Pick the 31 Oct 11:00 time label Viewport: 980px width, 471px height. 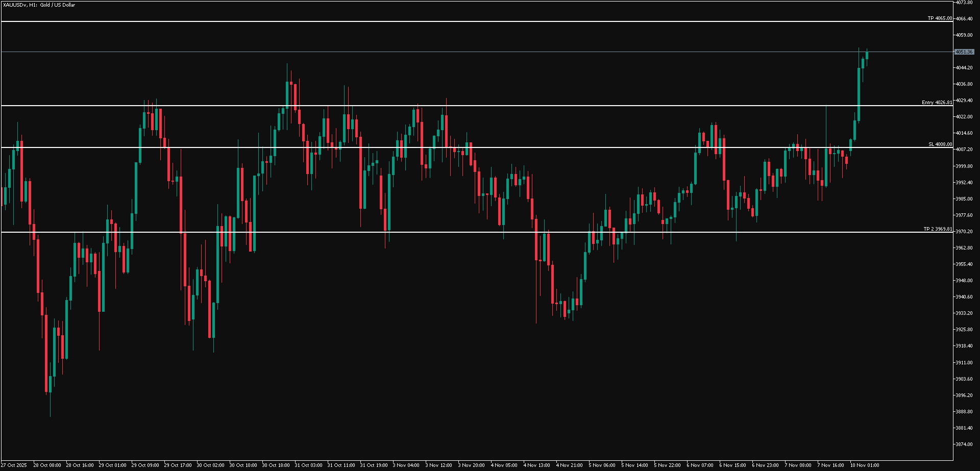pos(341,465)
